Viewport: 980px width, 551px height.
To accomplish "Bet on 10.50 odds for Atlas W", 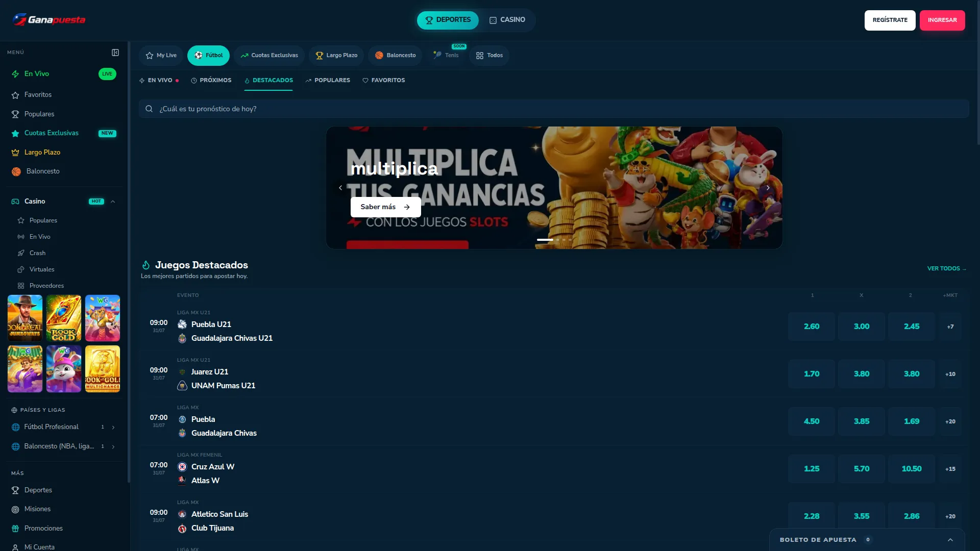I will [x=912, y=469].
